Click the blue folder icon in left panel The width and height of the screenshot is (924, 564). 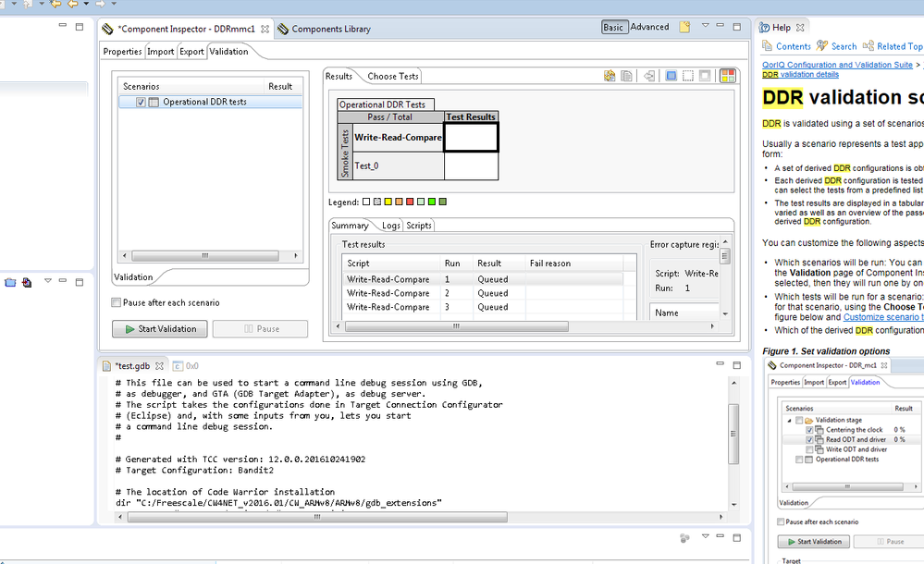pyautogui.click(x=10, y=283)
